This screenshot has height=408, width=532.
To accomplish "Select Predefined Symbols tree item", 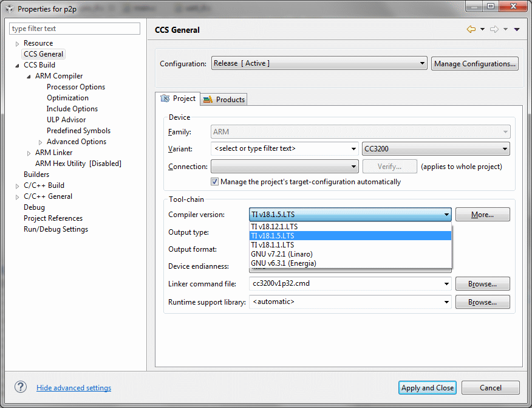I will coord(79,131).
